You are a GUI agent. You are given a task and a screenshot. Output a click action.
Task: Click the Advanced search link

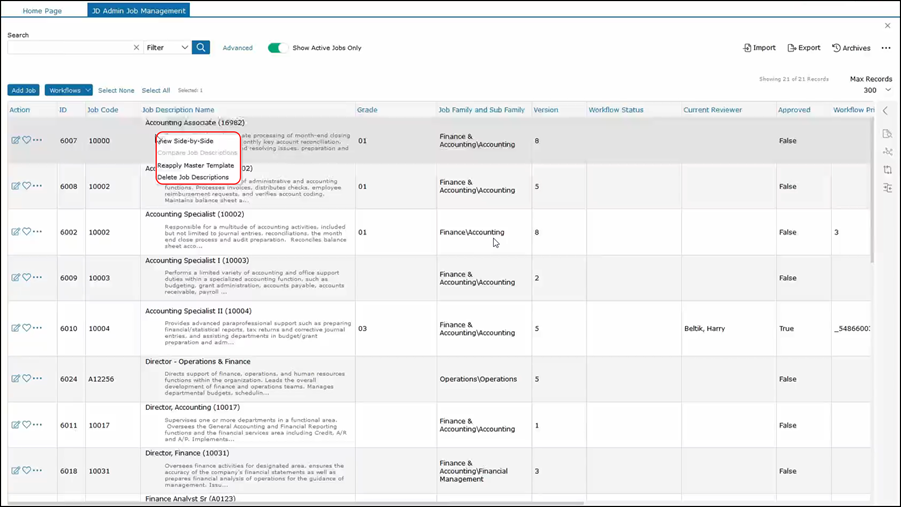click(237, 48)
